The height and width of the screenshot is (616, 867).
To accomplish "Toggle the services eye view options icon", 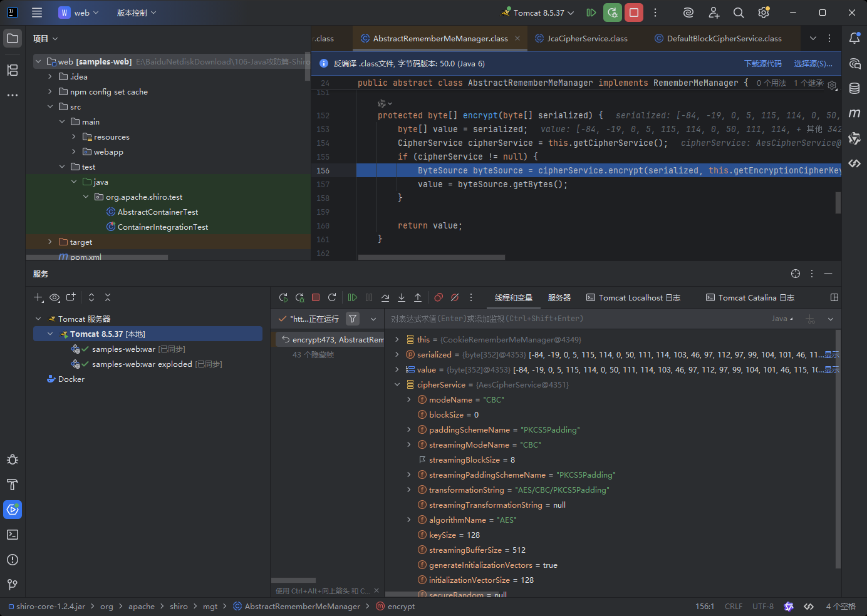I will click(x=55, y=297).
